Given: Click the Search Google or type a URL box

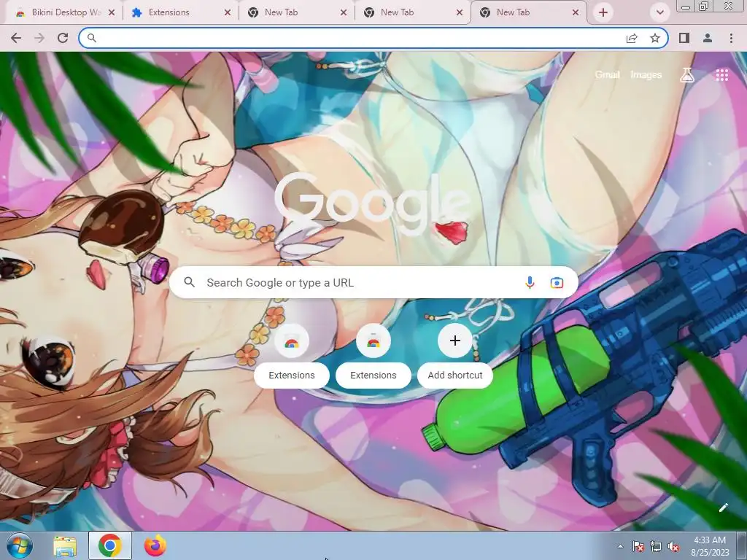Looking at the screenshot, I should [373, 282].
